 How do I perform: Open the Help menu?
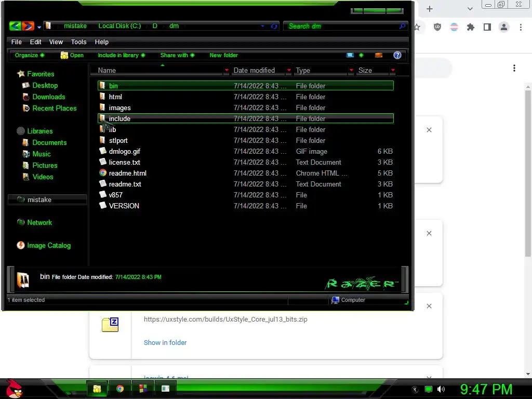click(x=101, y=42)
